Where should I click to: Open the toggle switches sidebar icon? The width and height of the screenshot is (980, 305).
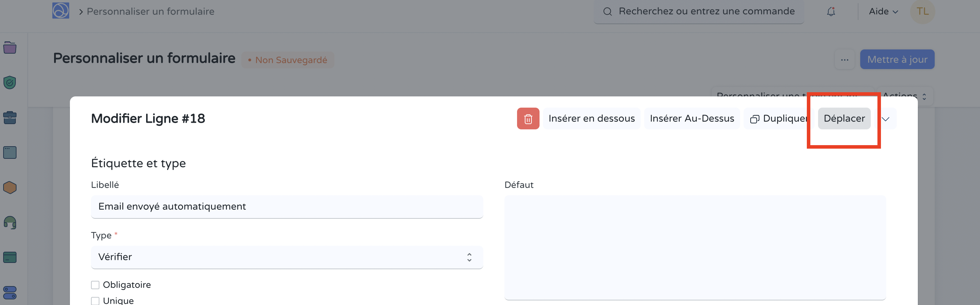click(10, 292)
